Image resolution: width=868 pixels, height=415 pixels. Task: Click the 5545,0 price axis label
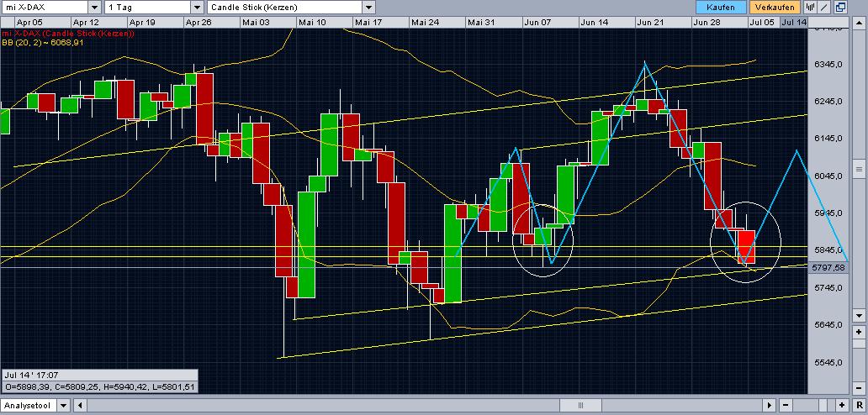click(x=828, y=362)
